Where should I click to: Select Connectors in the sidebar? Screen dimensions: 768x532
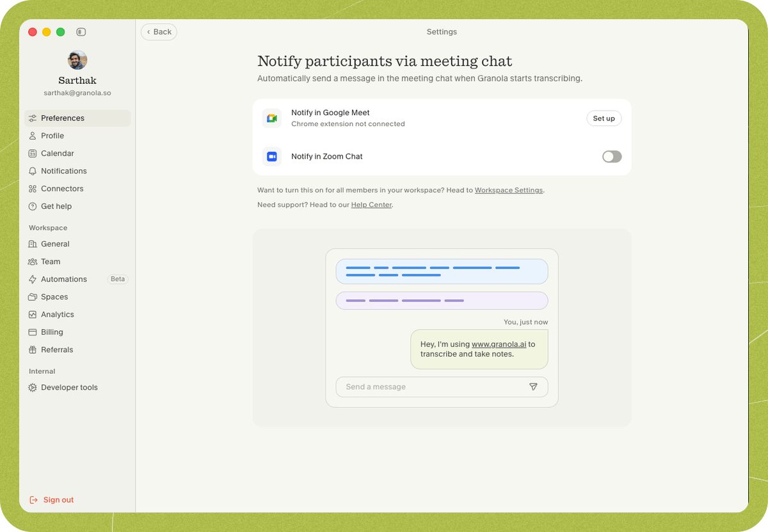[x=77, y=189]
